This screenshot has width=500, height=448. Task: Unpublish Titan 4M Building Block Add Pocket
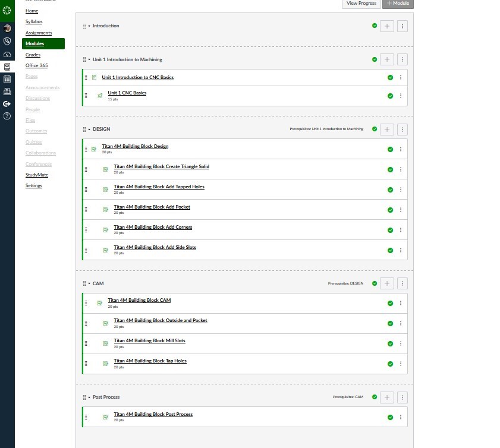coord(390,210)
